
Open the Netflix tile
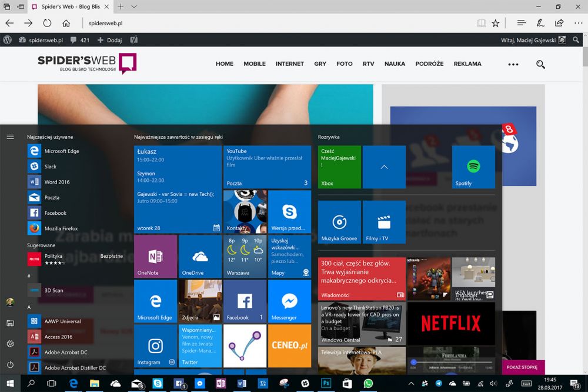[451, 323]
